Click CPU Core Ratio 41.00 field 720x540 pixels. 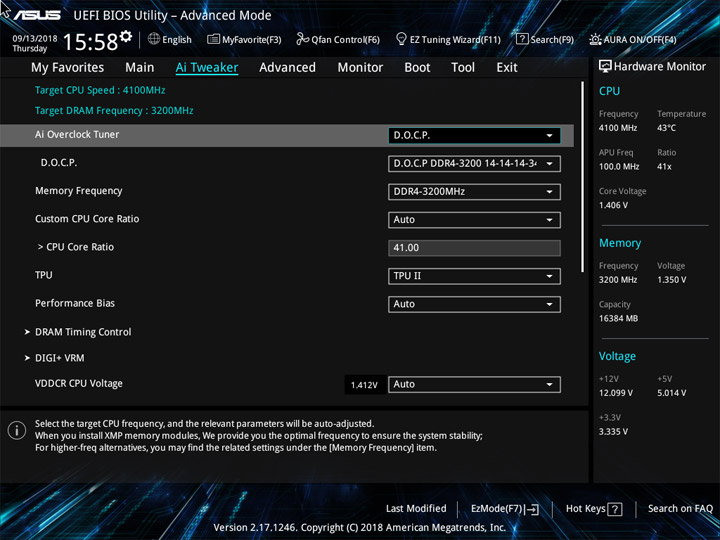[474, 248]
